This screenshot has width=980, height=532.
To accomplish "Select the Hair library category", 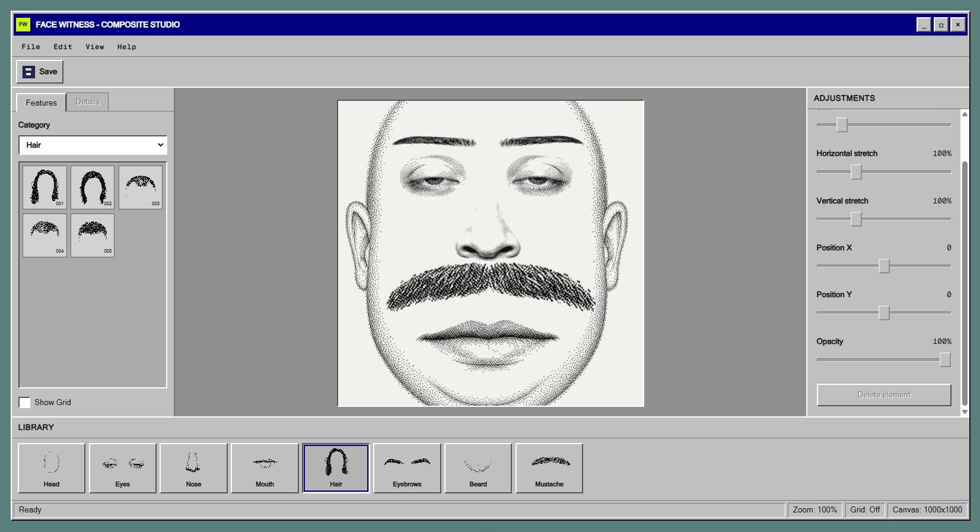I will 336,468.
